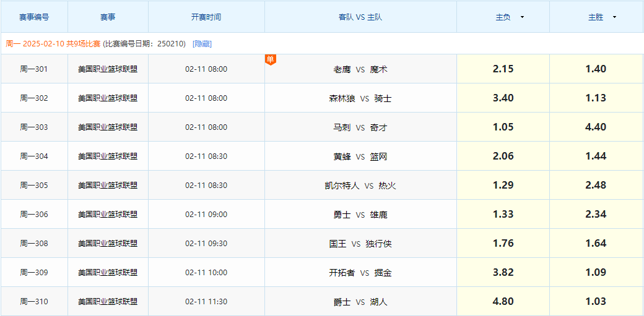644x316 pixels.
Task: Open the 勇士 team name link
Action: tap(342, 215)
